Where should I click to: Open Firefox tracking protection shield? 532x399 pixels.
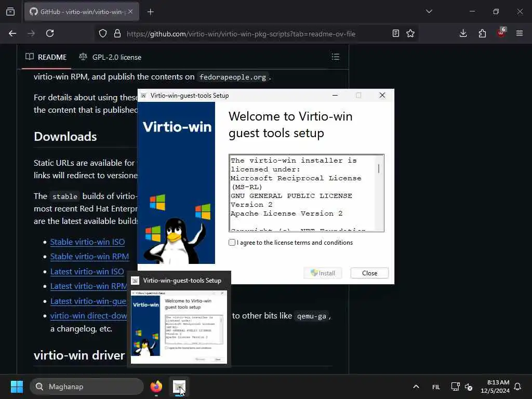[x=103, y=33]
